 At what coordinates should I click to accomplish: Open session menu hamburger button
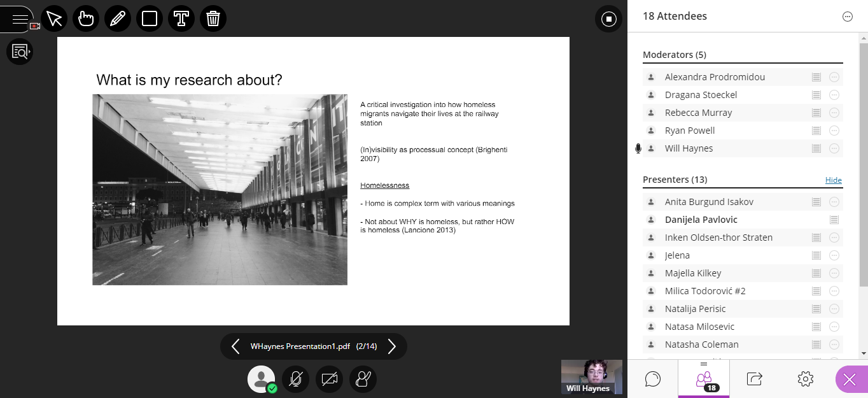coord(20,19)
